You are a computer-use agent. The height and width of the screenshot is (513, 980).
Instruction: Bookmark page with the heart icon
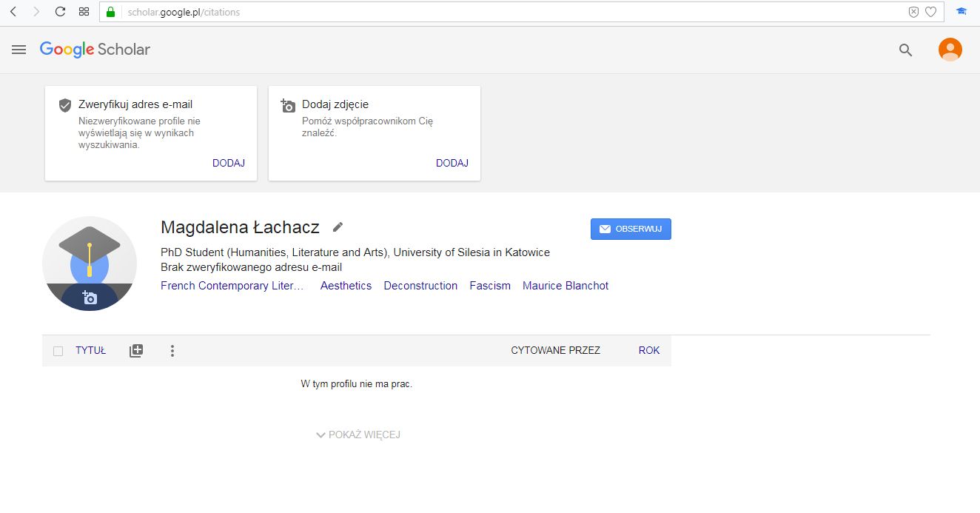click(x=930, y=12)
